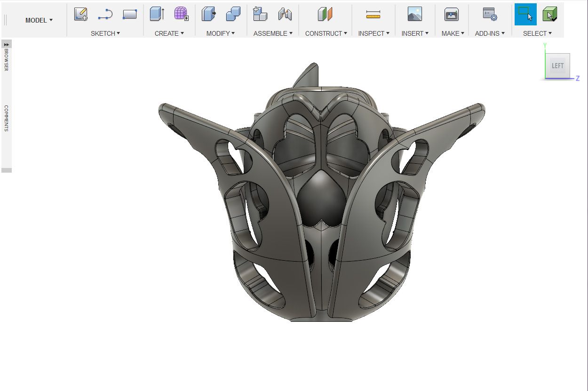This screenshot has height=391, width=588.
Task: Click the New Component icon
Action: (260, 15)
